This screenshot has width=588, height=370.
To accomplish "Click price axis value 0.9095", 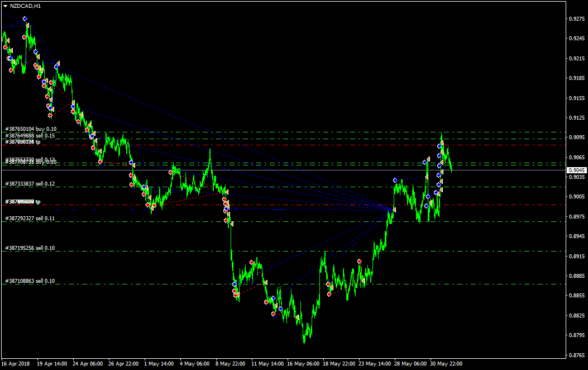I will coord(577,137).
